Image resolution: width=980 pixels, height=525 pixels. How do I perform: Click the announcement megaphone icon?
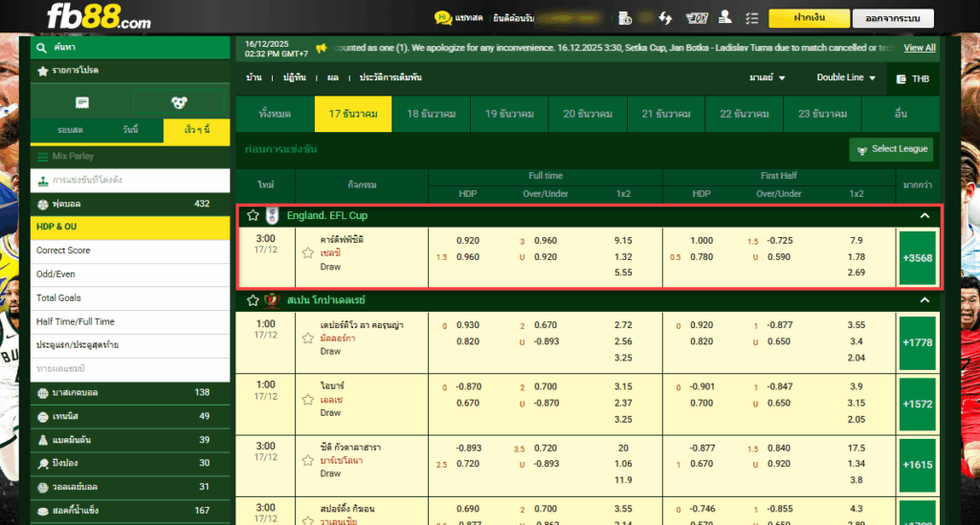point(322,48)
